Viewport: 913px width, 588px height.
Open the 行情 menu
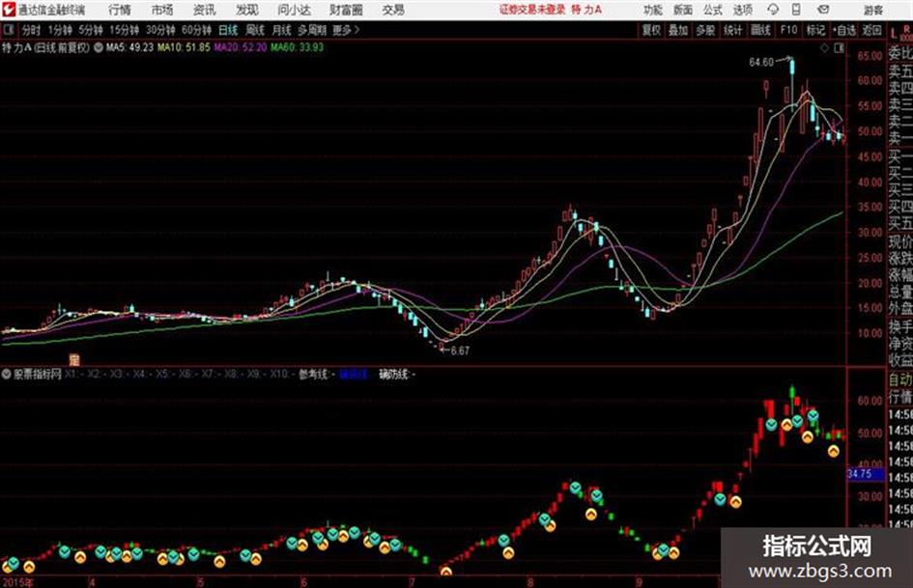pyautogui.click(x=120, y=10)
